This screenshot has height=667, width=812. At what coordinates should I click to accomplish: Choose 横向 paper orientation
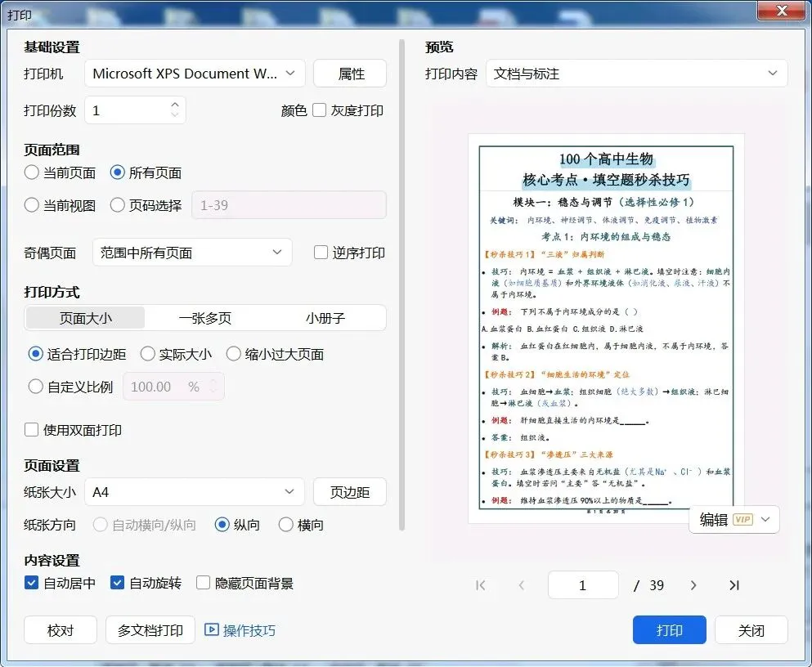click(286, 525)
